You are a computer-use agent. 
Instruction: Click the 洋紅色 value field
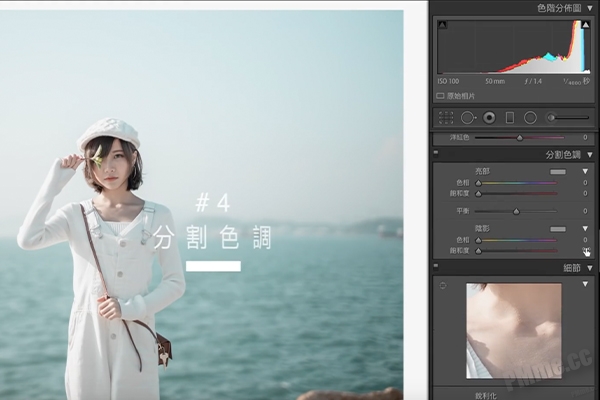[585, 137]
